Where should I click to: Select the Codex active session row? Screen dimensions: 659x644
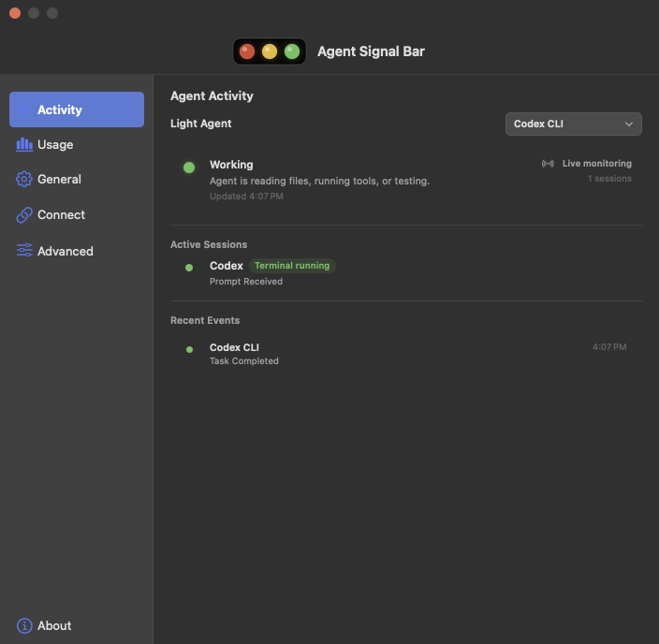tap(406, 272)
